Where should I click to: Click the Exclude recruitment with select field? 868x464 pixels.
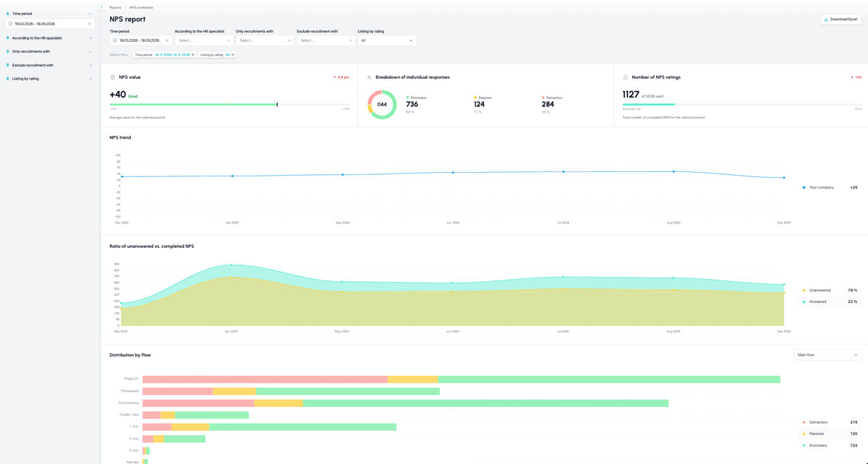[x=325, y=40]
